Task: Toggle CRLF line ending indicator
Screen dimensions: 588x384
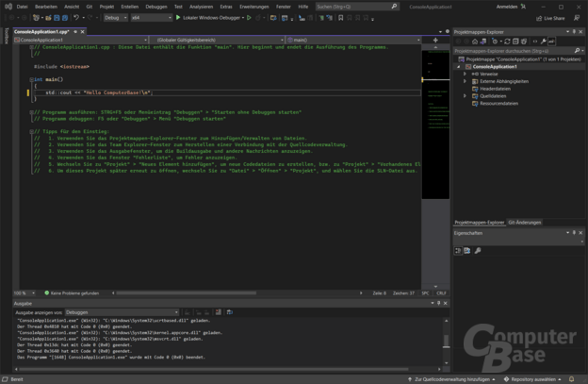Action: 441,293
